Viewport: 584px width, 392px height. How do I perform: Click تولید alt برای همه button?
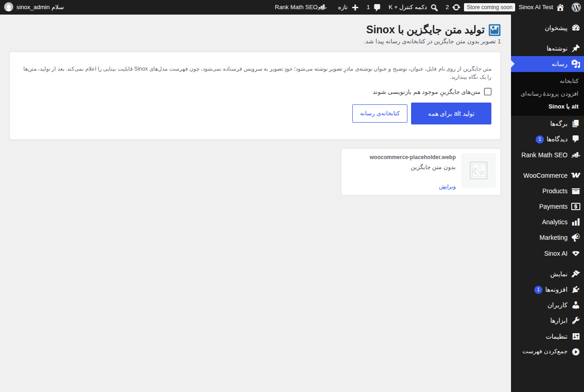coord(451,113)
